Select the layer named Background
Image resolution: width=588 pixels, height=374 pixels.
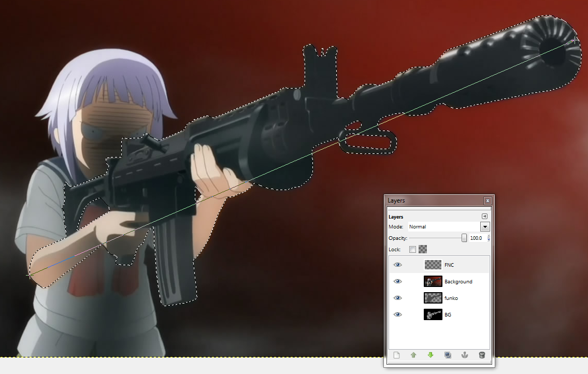[458, 281]
